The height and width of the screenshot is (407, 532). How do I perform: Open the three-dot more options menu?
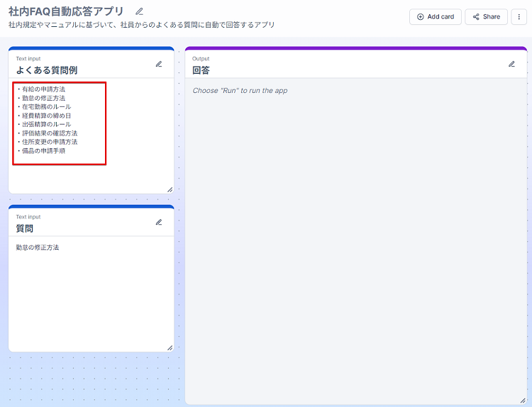click(519, 16)
